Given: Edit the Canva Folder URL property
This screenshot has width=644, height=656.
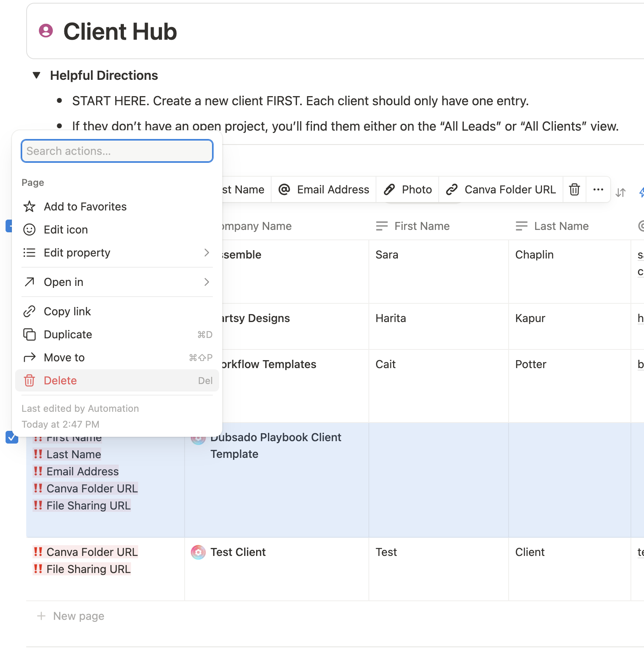Looking at the screenshot, I should (x=500, y=190).
